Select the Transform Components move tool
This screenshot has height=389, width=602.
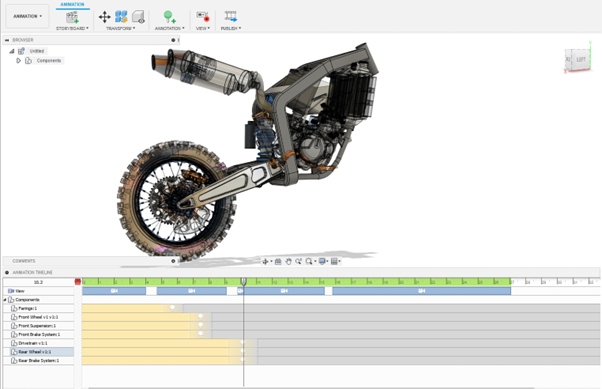[104, 17]
